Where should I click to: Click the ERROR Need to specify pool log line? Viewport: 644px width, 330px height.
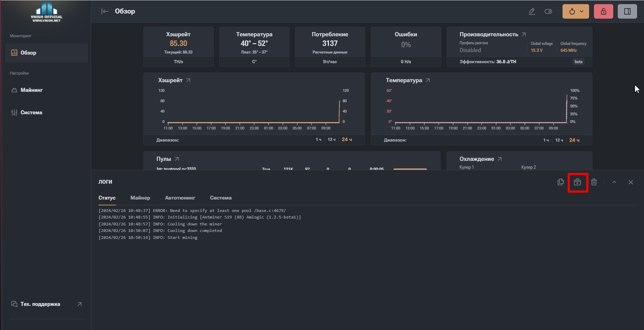click(x=192, y=211)
